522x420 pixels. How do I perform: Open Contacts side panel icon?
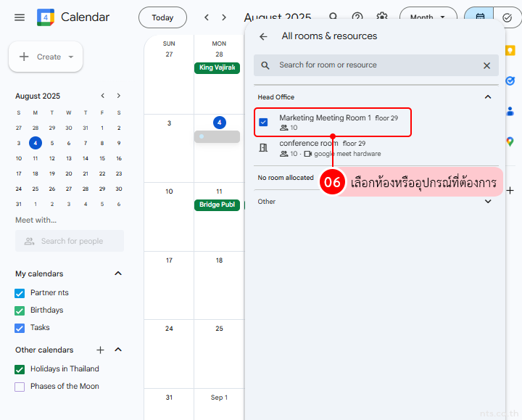tap(510, 111)
